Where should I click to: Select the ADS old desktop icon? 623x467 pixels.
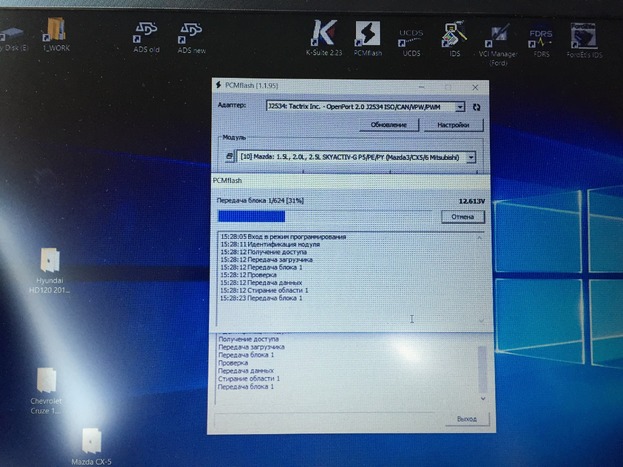tap(146, 33)
